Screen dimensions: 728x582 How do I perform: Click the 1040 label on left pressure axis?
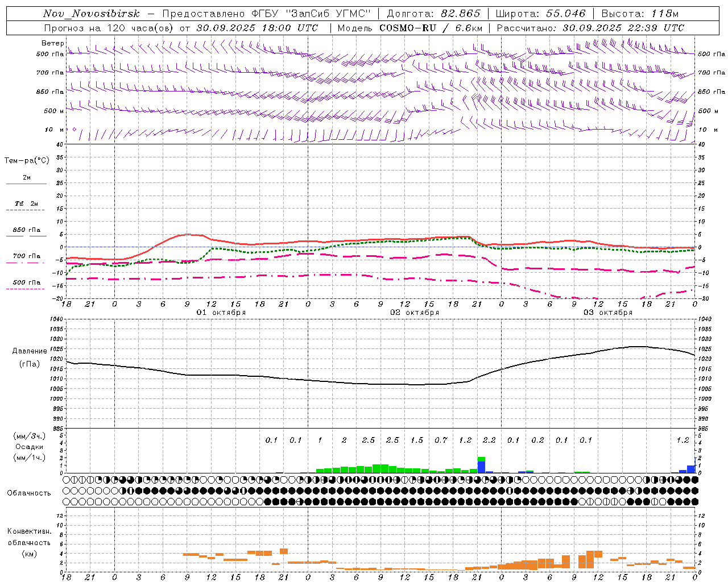click(55, 319)
